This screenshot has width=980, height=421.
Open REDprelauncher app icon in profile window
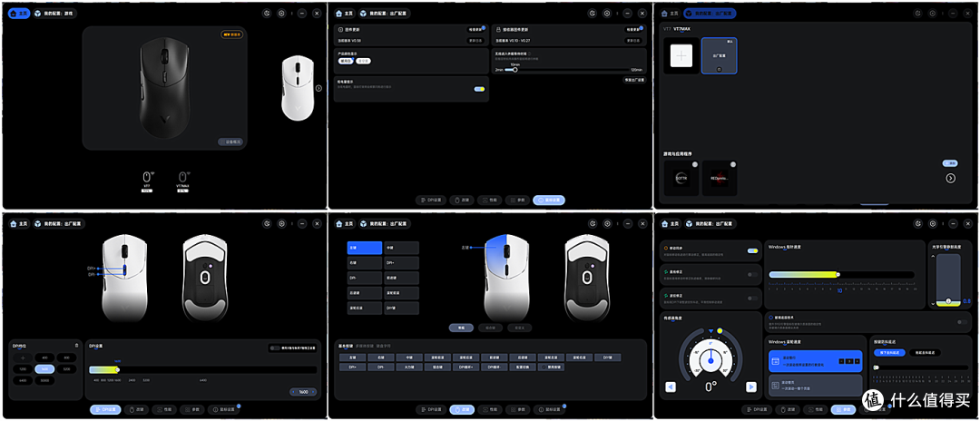(x=720, y=178)
